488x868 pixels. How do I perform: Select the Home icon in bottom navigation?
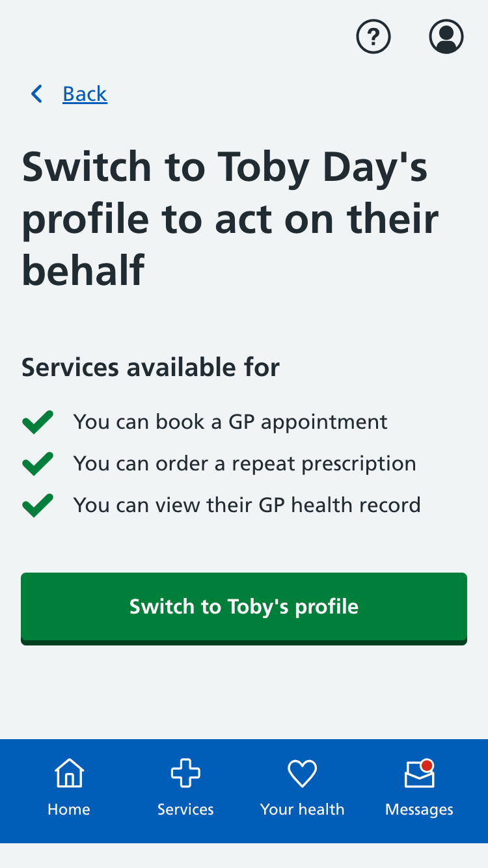68,772
